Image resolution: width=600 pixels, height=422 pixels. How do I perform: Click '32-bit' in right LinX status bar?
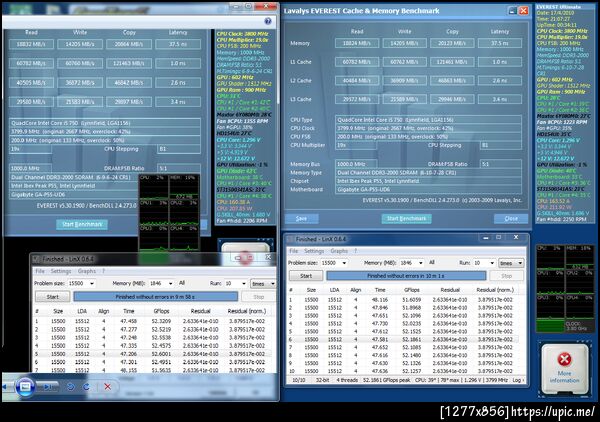[x=322, y=380]
